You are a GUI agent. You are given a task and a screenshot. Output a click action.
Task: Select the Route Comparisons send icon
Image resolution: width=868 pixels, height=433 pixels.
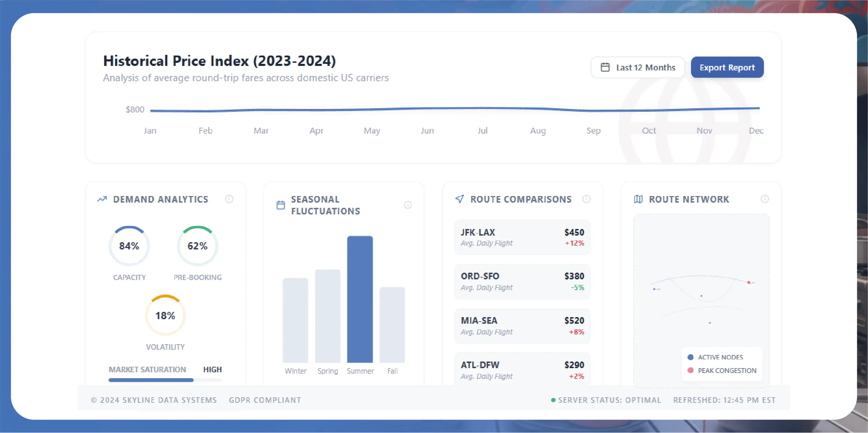tap(459, 198)
